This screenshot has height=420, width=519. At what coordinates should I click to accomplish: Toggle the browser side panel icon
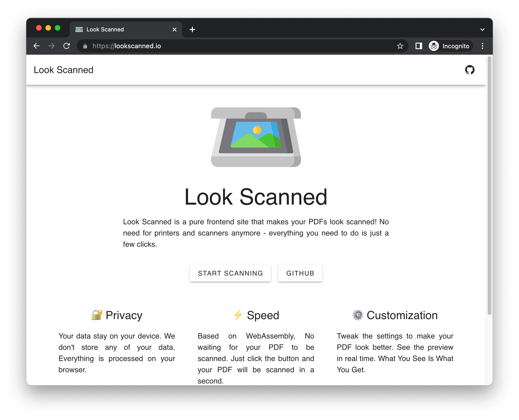[419, 46]
